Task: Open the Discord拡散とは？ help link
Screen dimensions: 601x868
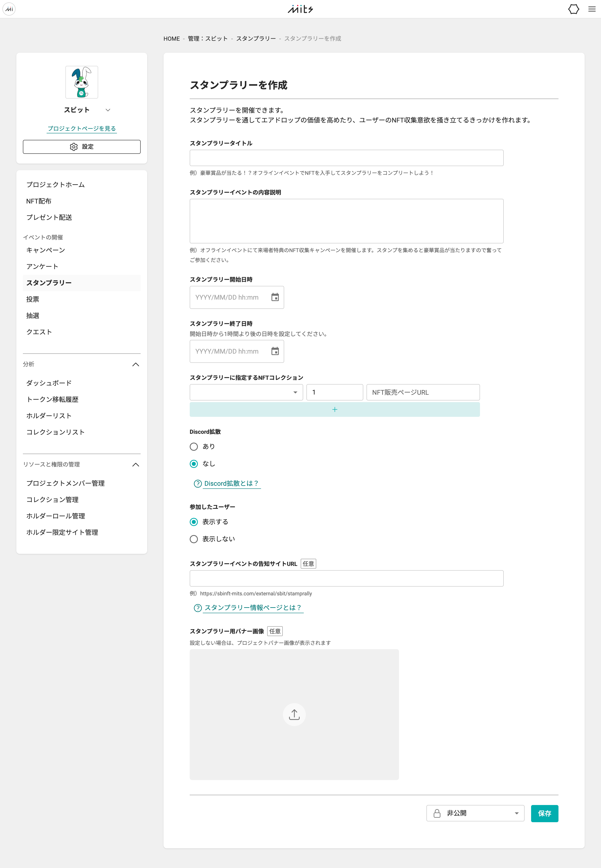Action: coord(231,483)
